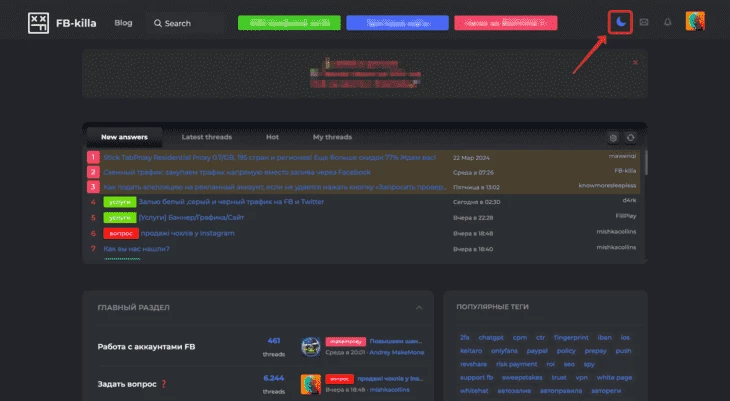
Task: Open notifications bell icon
Action: [668, 22]
